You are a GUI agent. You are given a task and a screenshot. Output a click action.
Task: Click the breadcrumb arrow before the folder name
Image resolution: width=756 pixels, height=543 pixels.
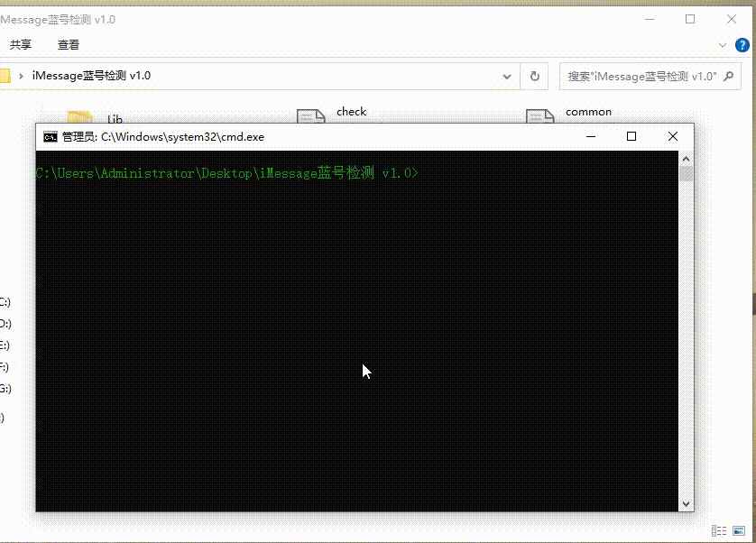click(21, 76)
